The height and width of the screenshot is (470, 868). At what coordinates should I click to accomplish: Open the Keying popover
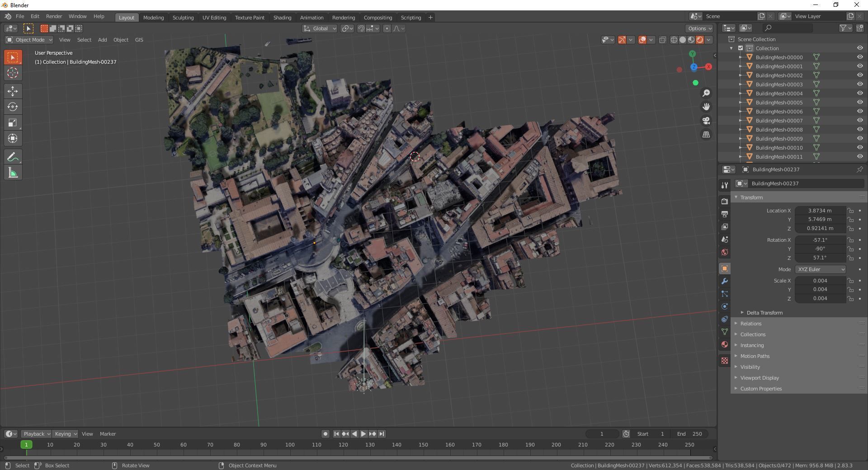click(x=65, y=434)
